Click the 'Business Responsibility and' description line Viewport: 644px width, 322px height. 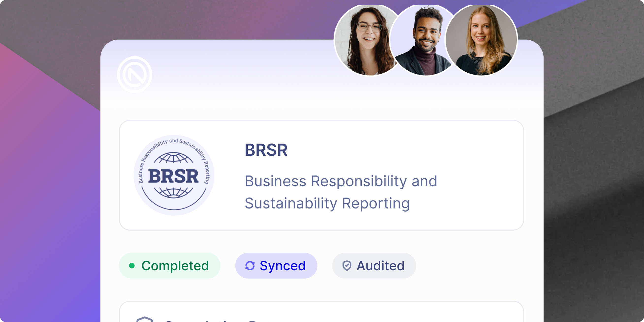340,181
